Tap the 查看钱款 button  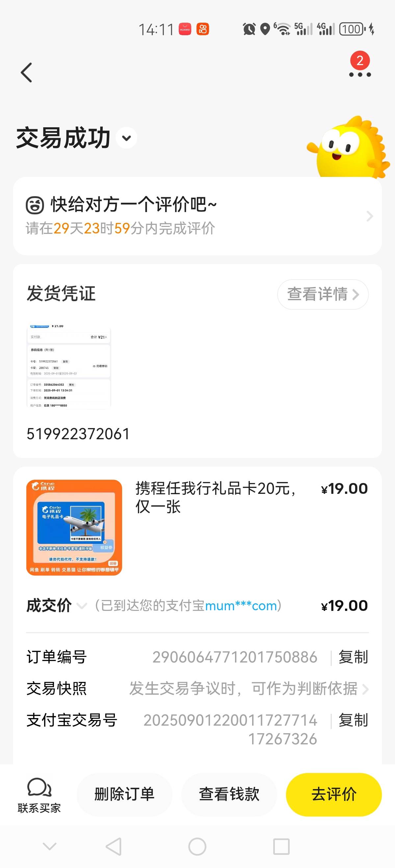(x=229, y=794)
